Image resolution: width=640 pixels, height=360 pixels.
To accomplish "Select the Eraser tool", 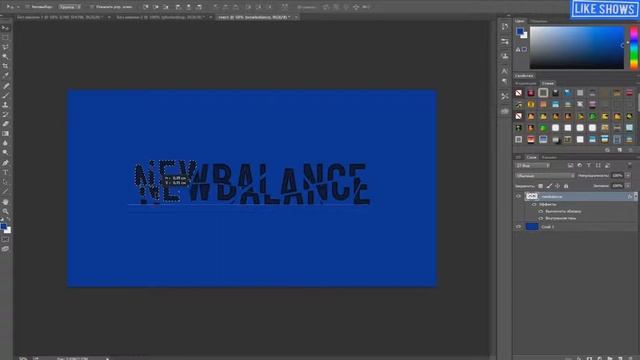I will coord(5,124).
